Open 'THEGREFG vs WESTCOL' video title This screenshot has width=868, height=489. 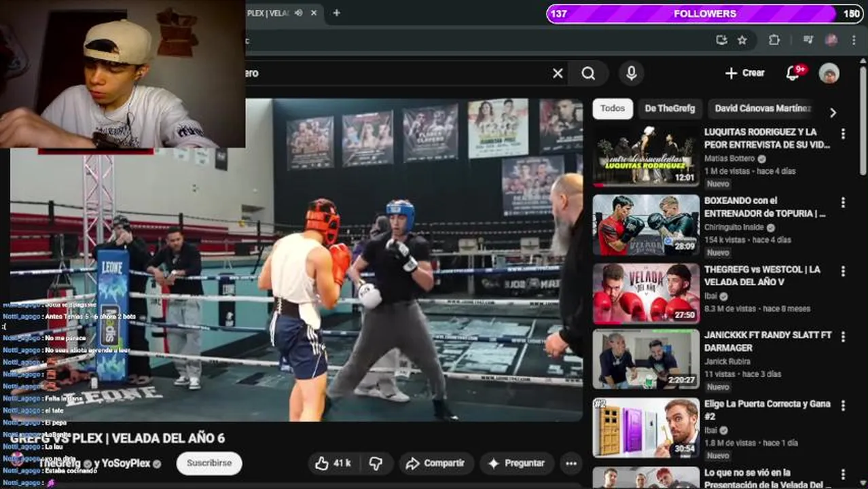coord(762,275)
